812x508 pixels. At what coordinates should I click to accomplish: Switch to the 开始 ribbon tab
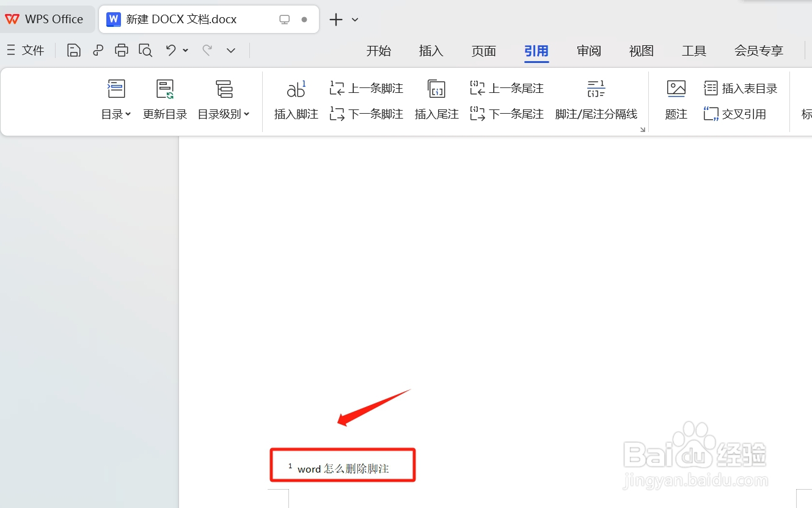pos(379,51)
